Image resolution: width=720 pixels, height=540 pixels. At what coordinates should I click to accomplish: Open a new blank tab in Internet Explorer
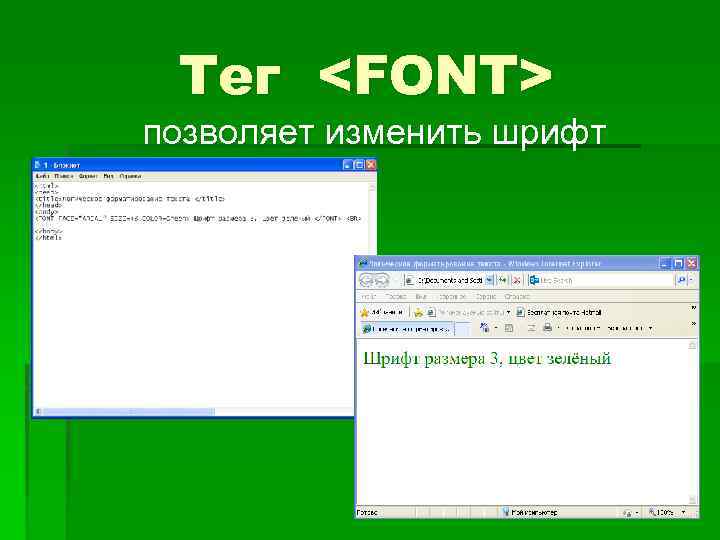click(463, 329)
